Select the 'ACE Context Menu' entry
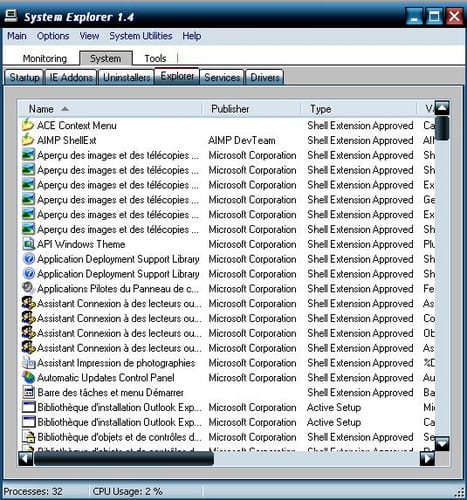The image size is (467, 500). click(77, 125)
